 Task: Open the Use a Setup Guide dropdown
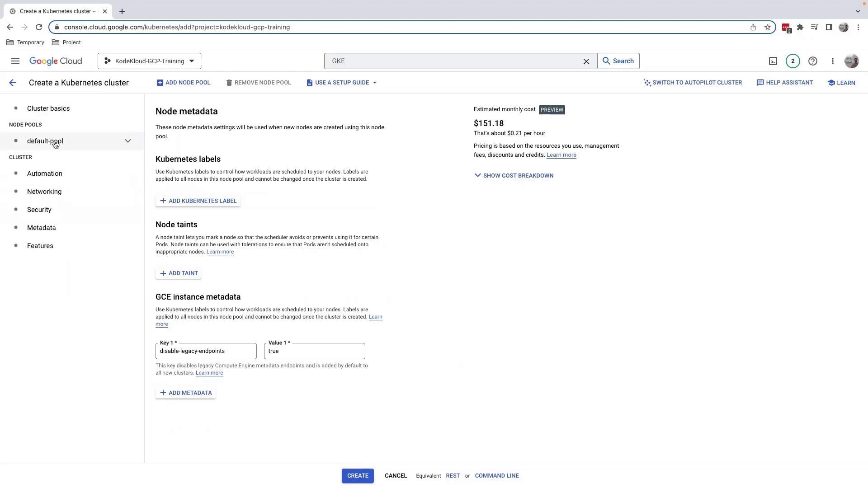pyautogui.click(x=342, y=83)
